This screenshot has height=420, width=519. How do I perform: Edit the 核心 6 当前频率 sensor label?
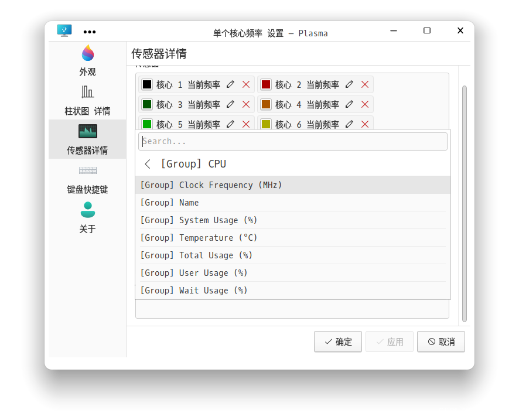(x=349, y=124)
